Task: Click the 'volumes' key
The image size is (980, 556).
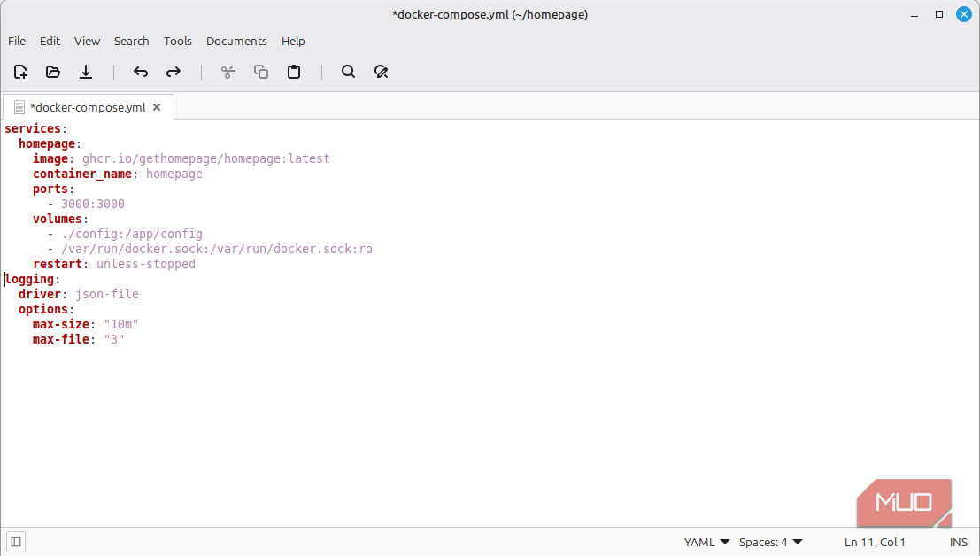Action: point(58,219)
